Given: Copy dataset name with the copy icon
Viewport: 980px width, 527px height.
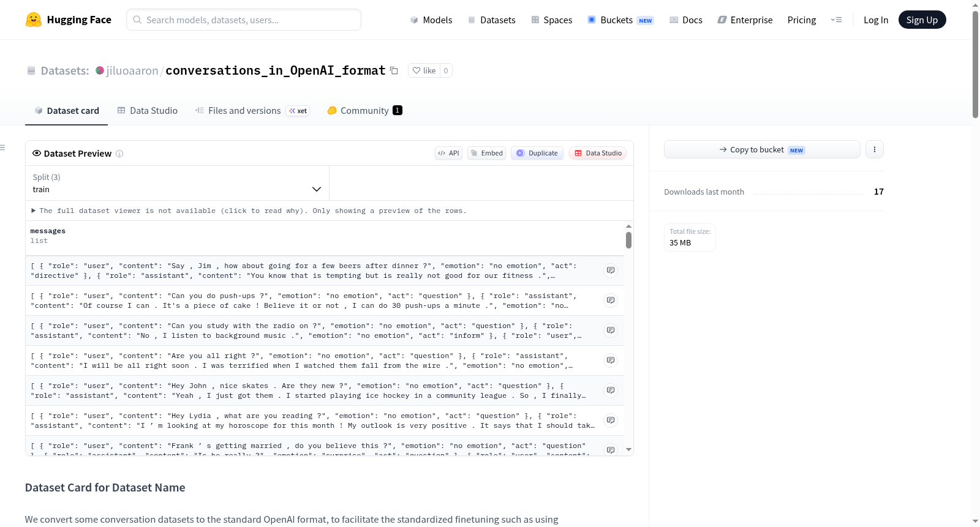Looking at the screenshot, I should click(x=394, y=70).
